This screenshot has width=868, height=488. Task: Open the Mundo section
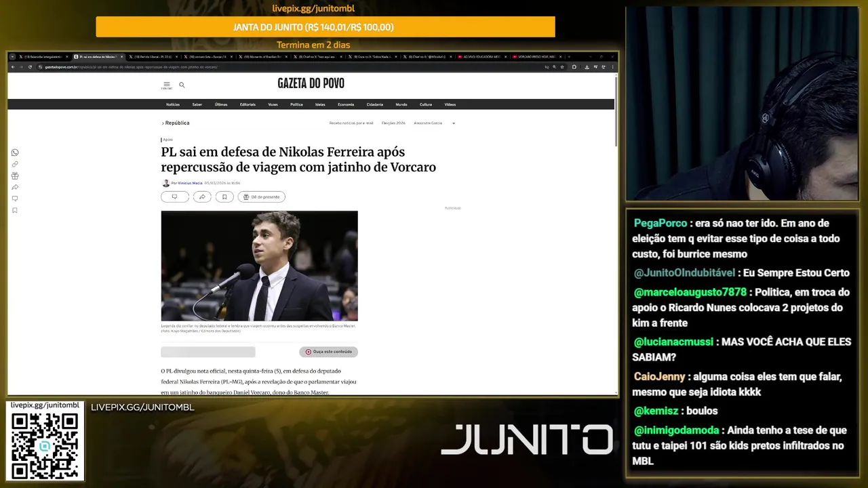point(401,104)
